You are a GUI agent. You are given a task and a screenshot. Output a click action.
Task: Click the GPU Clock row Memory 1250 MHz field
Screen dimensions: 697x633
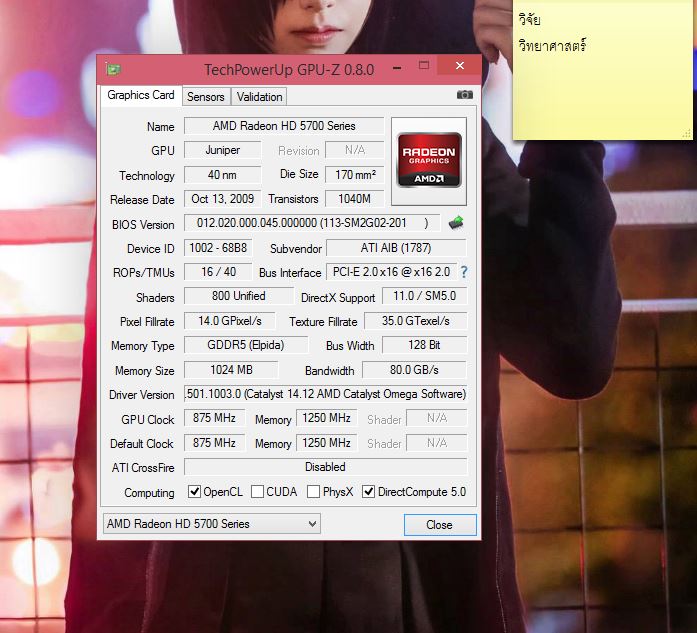click(x=327, y=418)
